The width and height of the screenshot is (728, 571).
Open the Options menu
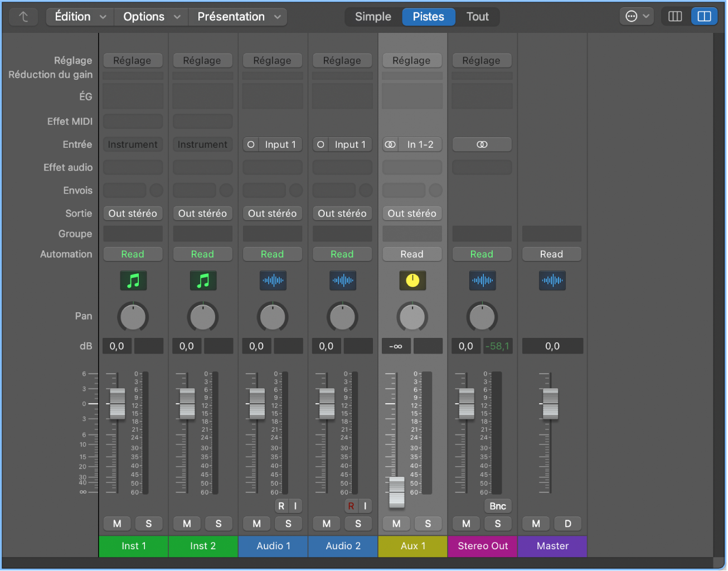point(151,16)
